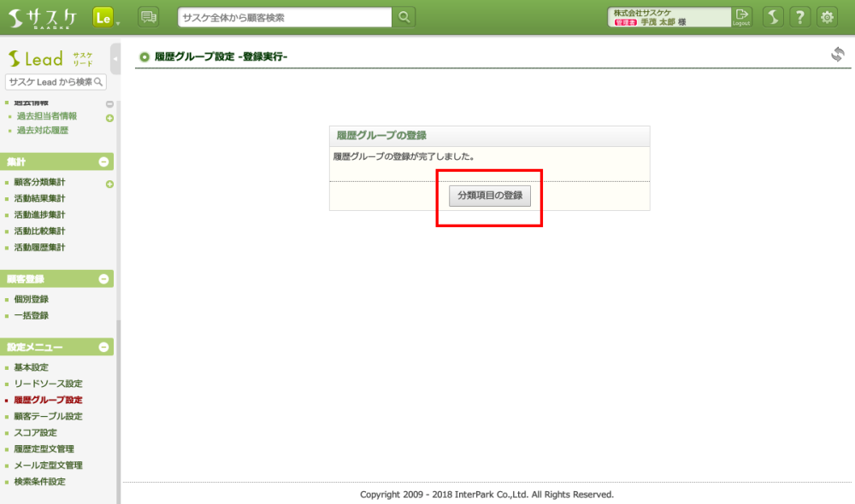Select 一括登録 in the sidebar
855x504 pixels.
click(32, 315)
